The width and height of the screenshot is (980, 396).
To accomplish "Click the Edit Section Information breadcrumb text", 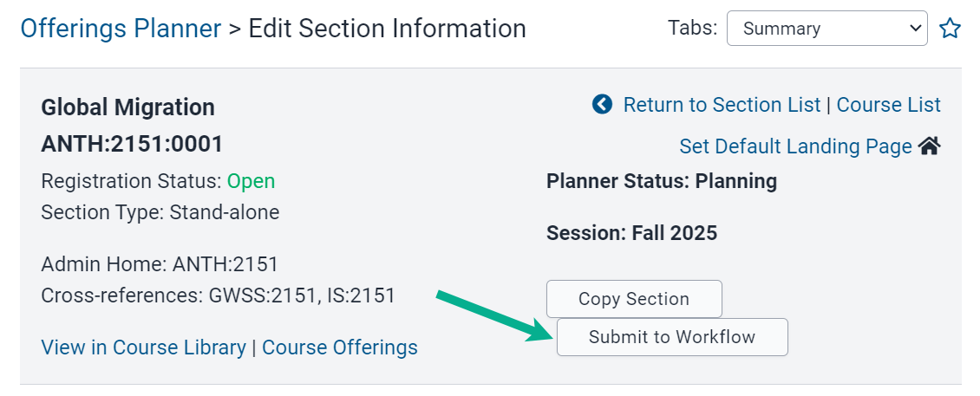I will click(x=387, y=29).
